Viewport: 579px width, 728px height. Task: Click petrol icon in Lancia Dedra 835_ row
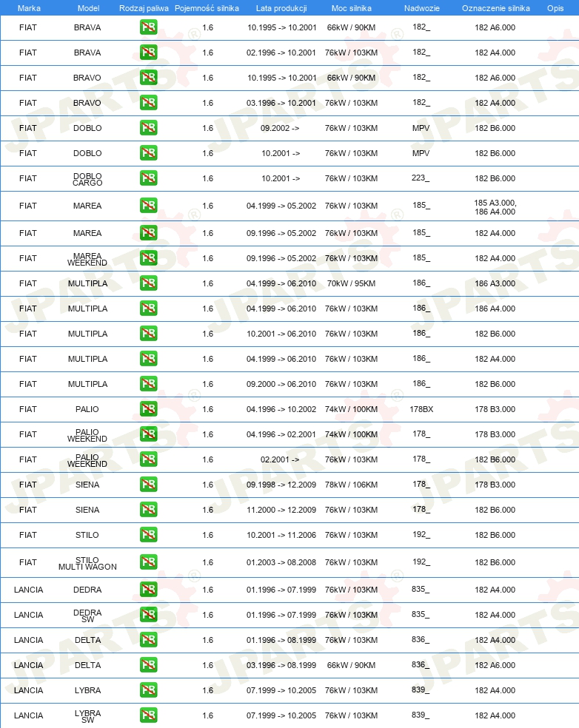point(148,590)
